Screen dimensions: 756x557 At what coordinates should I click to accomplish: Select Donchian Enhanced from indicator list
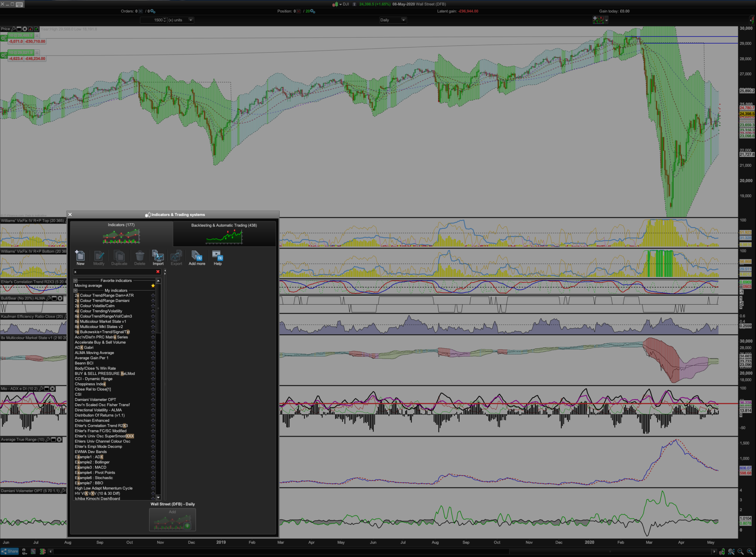click(x=92, y=421)
